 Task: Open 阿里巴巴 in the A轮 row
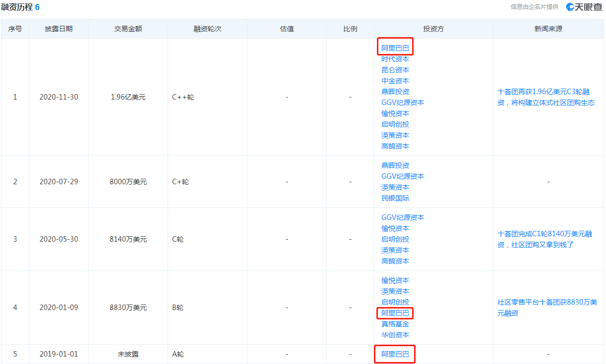395,354
